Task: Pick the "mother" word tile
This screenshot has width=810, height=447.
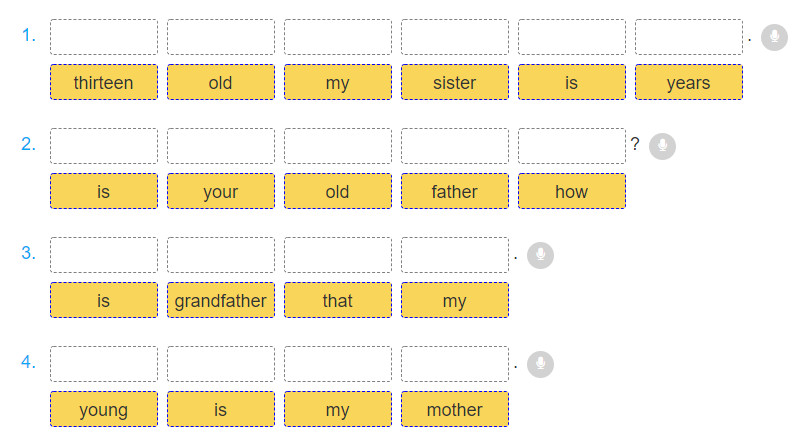Action: 455,409
